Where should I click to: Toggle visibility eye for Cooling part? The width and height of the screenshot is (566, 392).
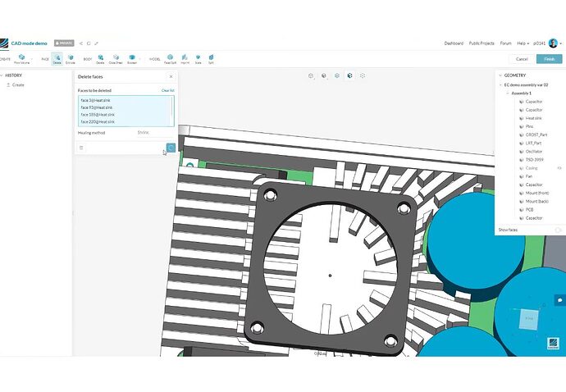pos(559,168)
